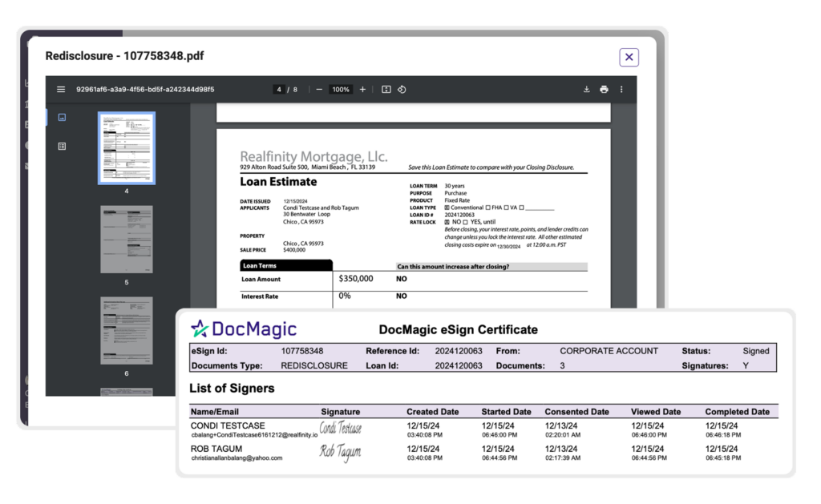821x504 pixels.
Task: Click the eSign Id value 107758348
Action: click(302, 351)
